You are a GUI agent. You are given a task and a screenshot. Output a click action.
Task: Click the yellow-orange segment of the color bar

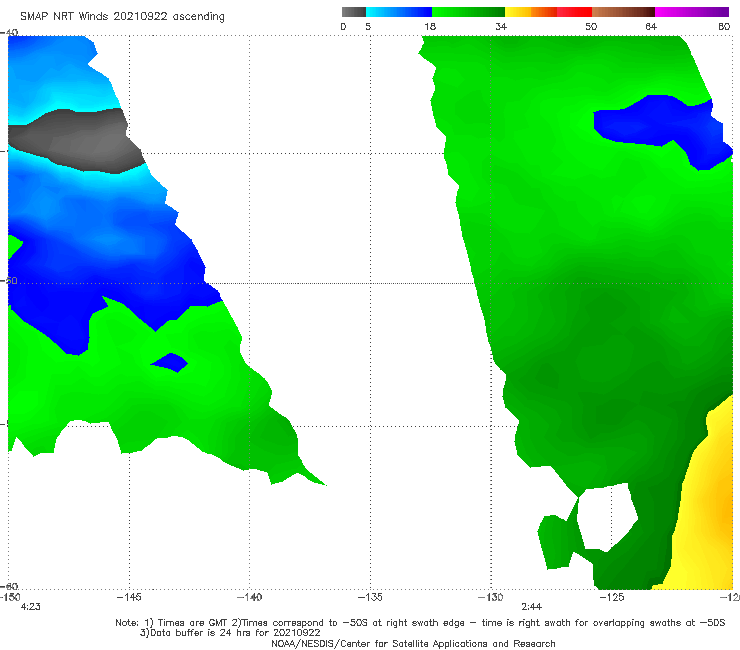coord(531,12)
